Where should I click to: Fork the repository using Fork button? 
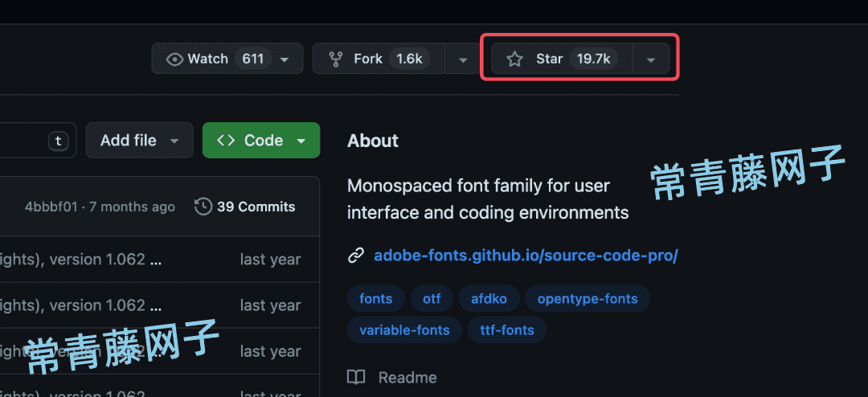(379, 59)
